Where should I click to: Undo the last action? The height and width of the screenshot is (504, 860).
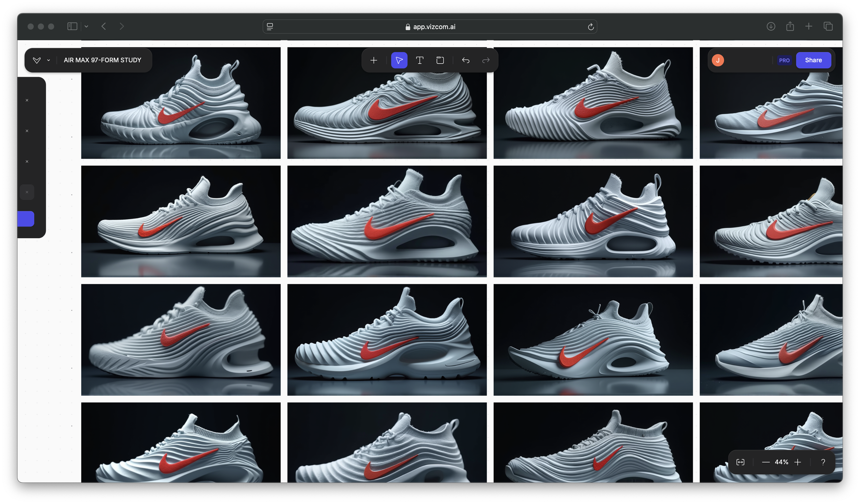[465, 61]
